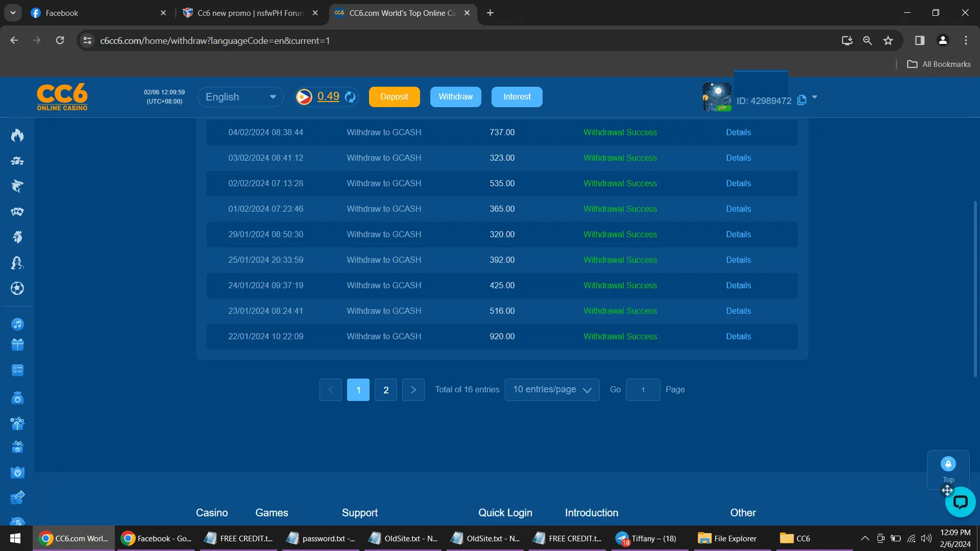Switch to the Facebook browser tab
This screenshot has width=980, height=551.
99,13
